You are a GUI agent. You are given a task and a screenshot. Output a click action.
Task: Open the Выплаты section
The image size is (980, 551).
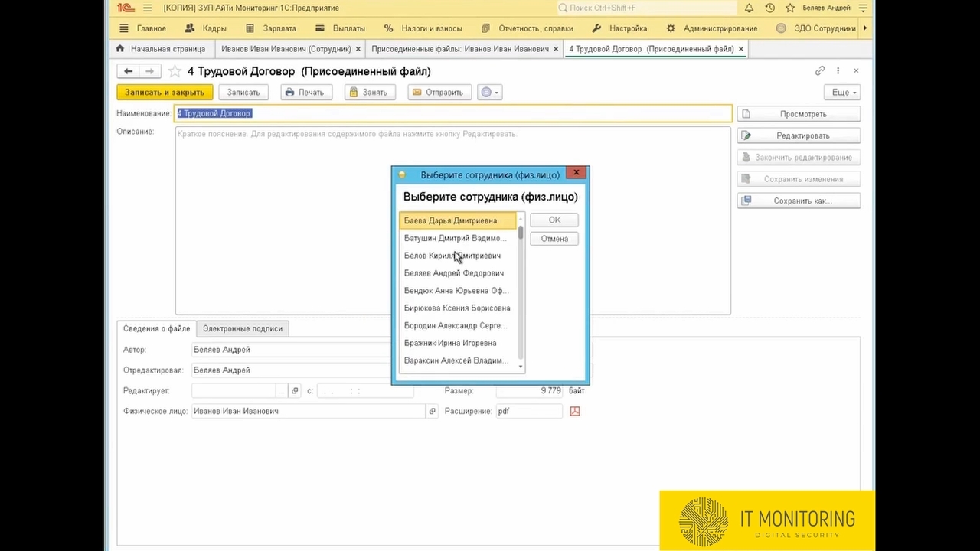(340, 28)
